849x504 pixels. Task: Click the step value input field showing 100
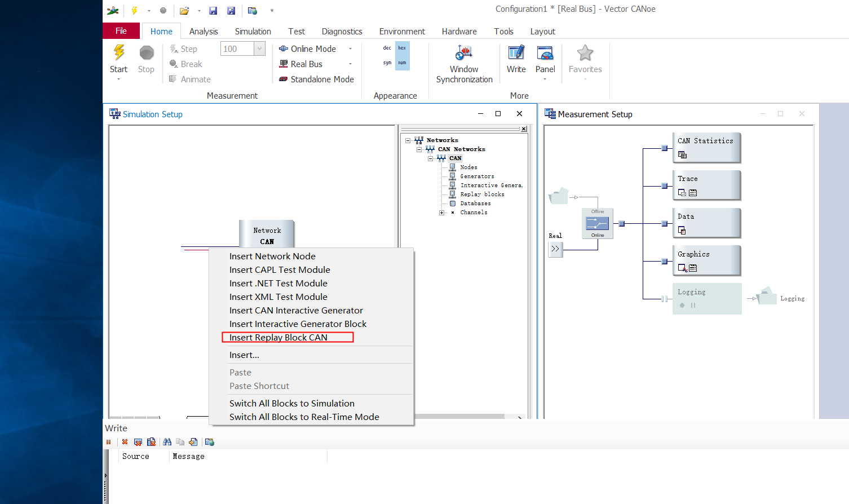[x=237, y=49]
